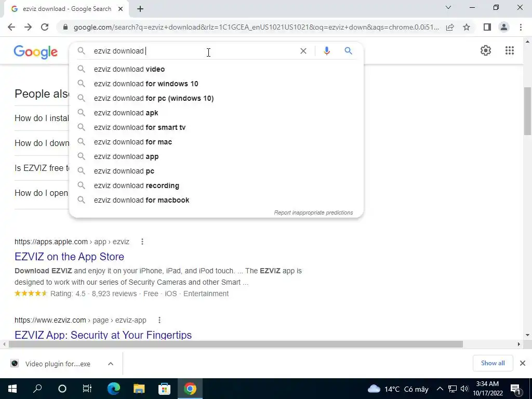This screenshot has height=399, width=532.
Task: Close the ezviz download Google Search tab
Action: 121,9
